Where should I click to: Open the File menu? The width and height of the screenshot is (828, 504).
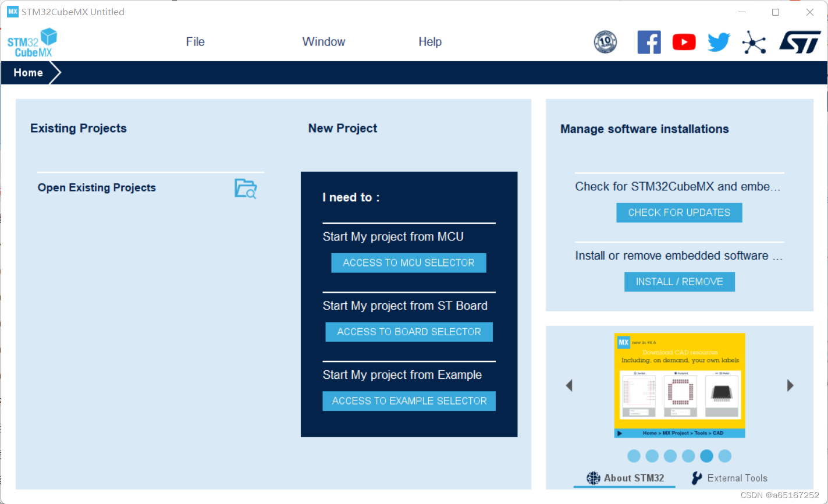click(196, 42)
